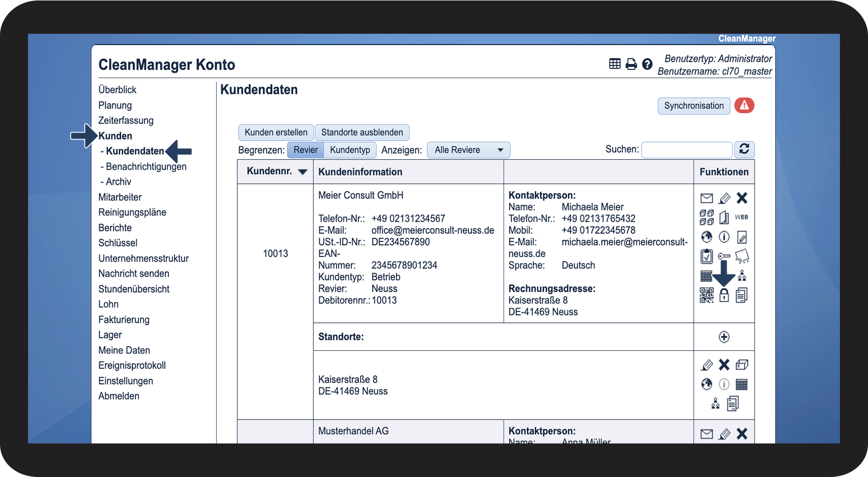Open the QR code icon for customer 10013
868x477 pixels.
click(706, 295)
